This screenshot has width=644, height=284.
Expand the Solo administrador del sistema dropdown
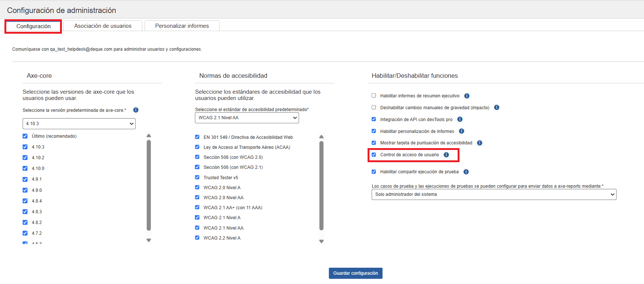tap(494, 194)
